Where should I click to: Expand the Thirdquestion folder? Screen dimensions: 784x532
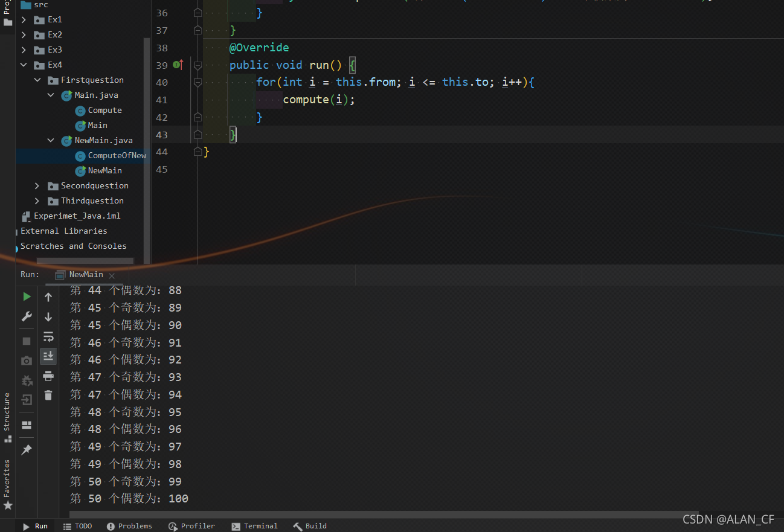37,201
